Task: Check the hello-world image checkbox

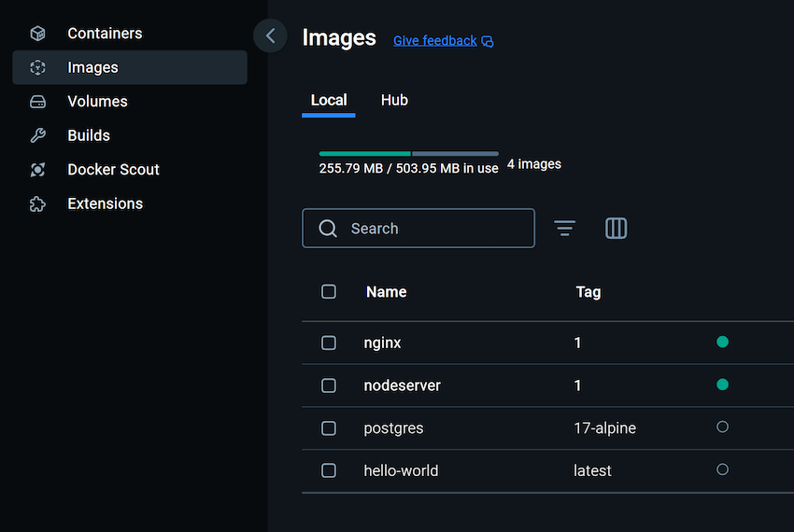Action: pyautogui.click(x=329, y=470)
